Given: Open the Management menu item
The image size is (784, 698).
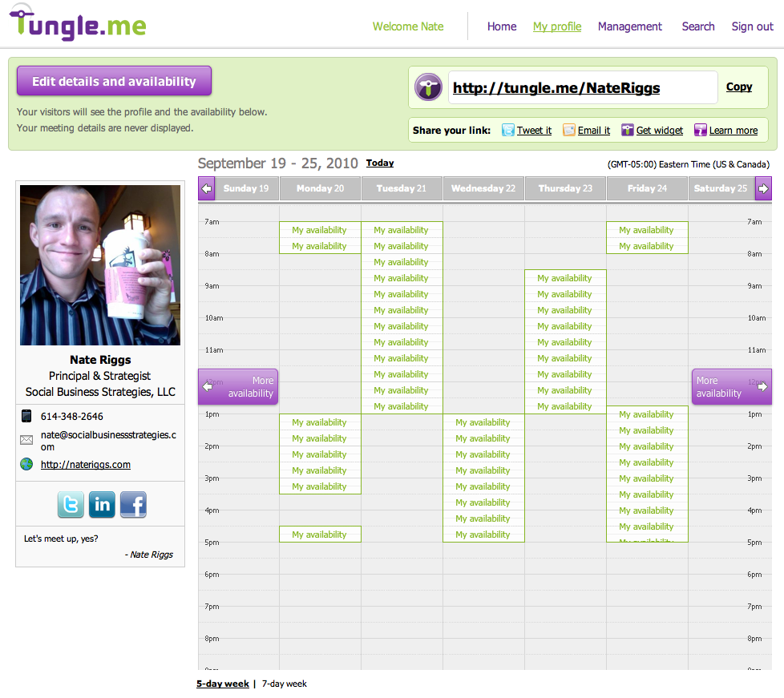Looking at the screenshot, I should tap(629, 26).
